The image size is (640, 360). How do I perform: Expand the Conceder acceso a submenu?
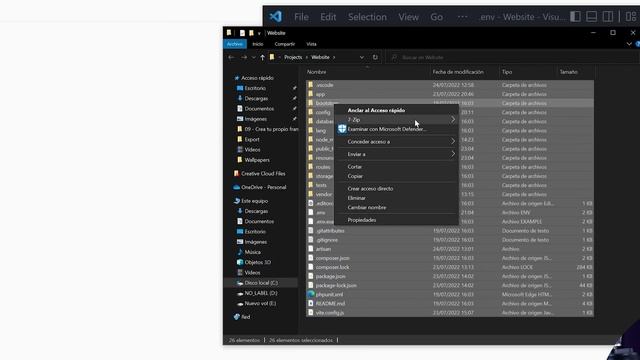click(396, 142)
